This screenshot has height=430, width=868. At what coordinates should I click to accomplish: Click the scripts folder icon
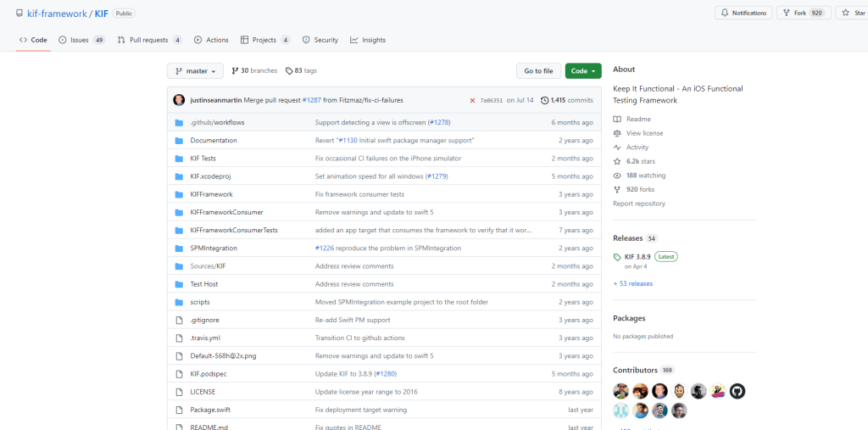tap(179, 302)
